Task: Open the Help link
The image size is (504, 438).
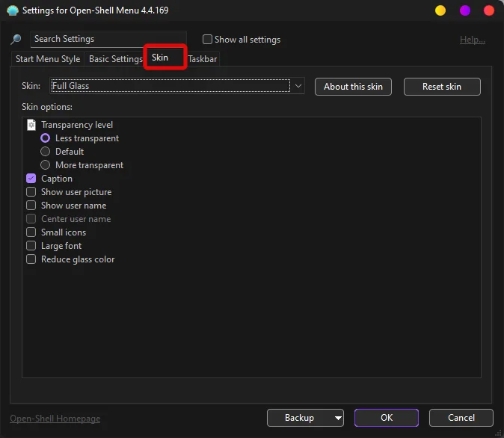Action: (472, 40)
